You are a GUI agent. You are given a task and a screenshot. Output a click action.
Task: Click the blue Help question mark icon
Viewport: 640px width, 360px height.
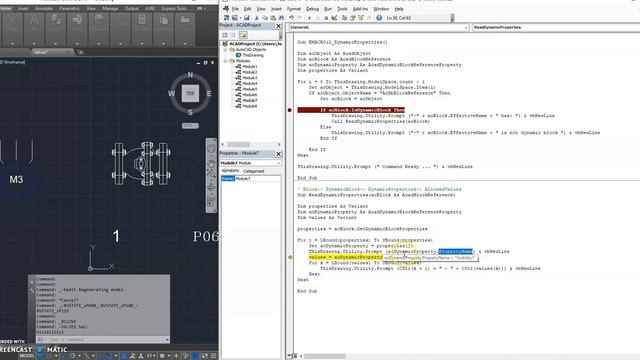(379, 18)
